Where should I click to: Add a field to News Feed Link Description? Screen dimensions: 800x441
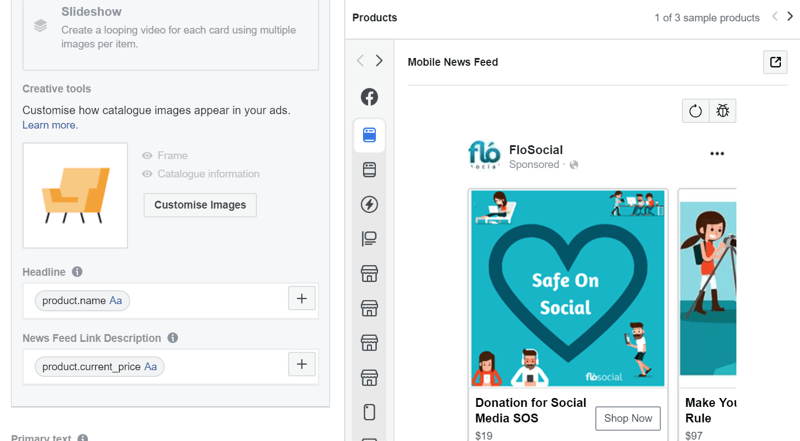pos(302,364)
